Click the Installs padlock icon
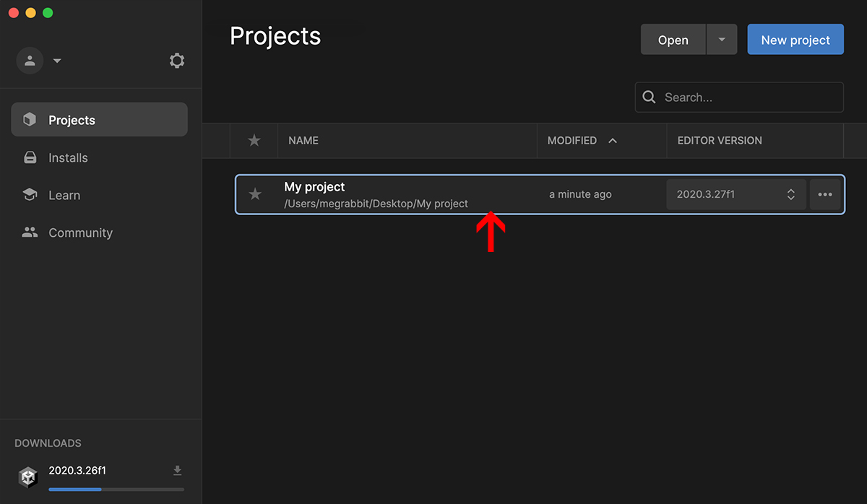This screenshot has width=867, height=504. click(29, 157)
